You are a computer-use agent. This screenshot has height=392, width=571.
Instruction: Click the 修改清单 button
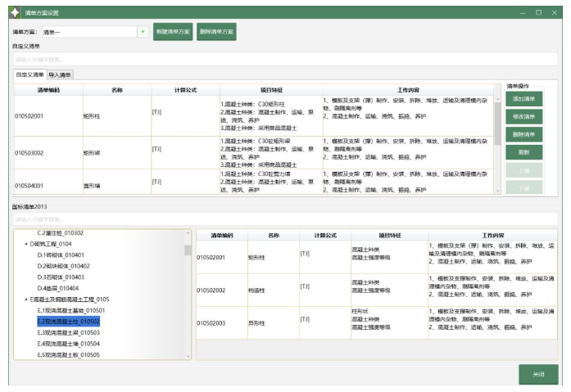523,117
